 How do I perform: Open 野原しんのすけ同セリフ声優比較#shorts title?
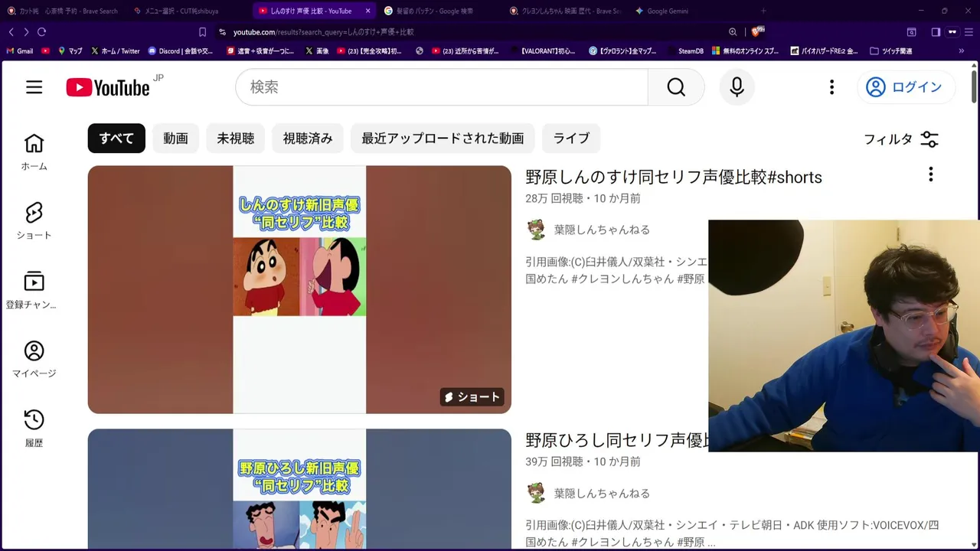[674, 177]
